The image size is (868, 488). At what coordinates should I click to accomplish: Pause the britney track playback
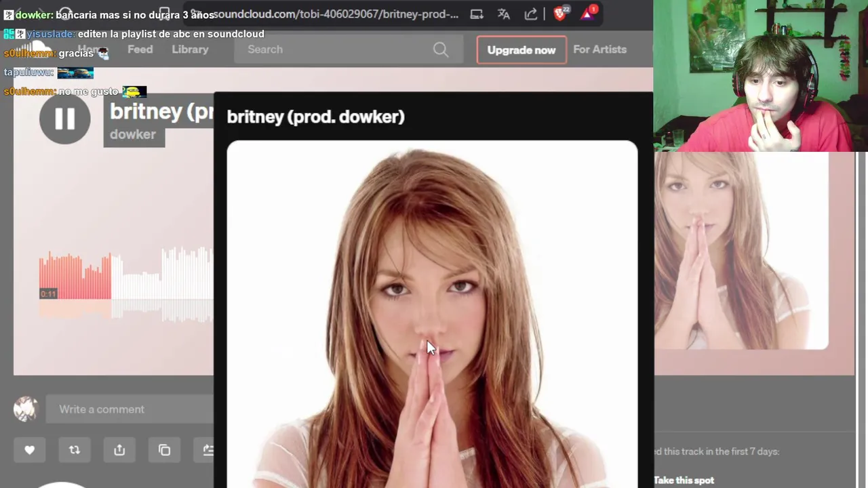[64, 119]
